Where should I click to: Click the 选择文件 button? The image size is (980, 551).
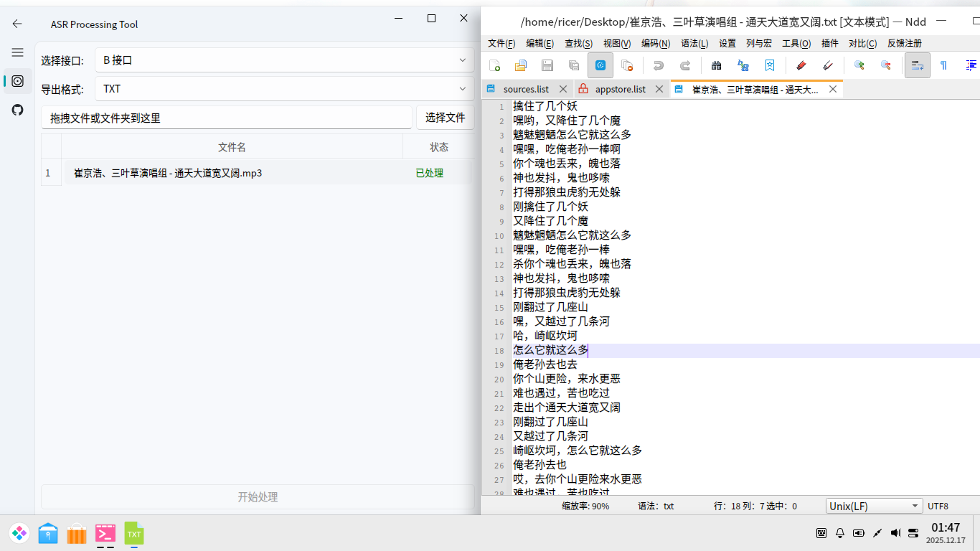pos(445,118)
